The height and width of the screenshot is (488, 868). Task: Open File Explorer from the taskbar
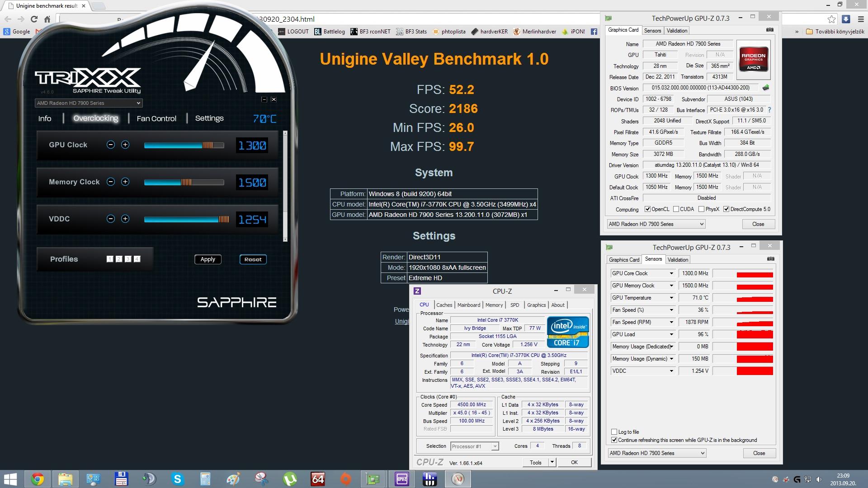click(x=65, y=479)
